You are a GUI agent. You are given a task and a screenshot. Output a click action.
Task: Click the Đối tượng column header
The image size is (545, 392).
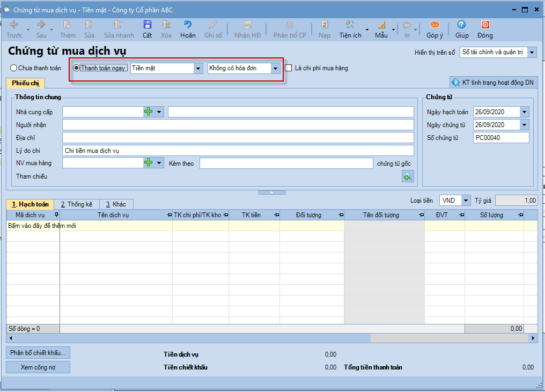[312, 215]
